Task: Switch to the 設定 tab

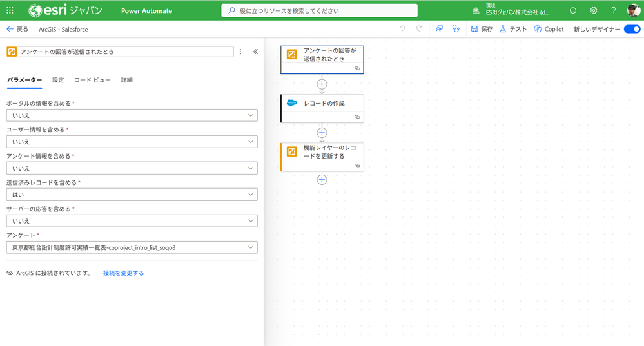Action: (x=58, y=80)
